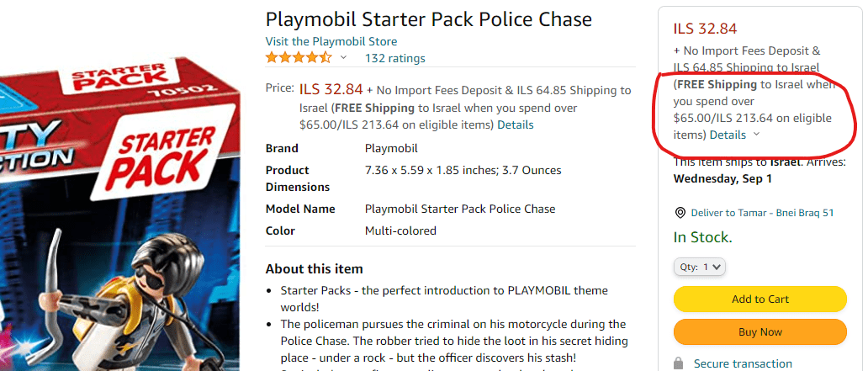Click the delivery location pin icon
Viewport: 868px width, 371px height.
(x=680, y=213)
